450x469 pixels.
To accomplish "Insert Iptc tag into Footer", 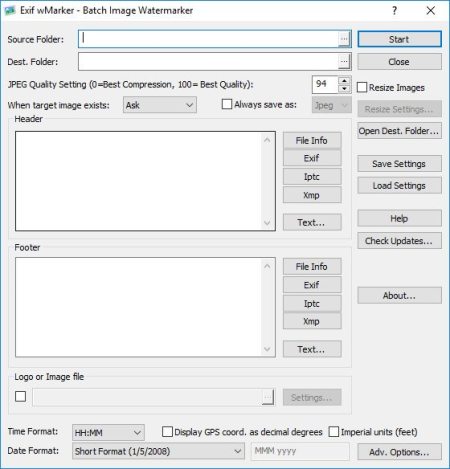I will pyautogui.click(x=312, y=303).
